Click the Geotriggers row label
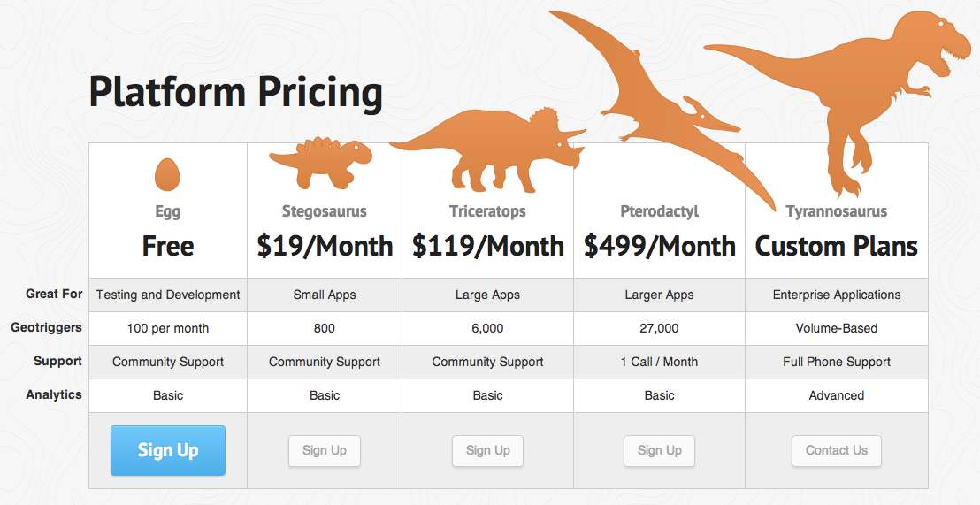Image resolution: width=980 pixels, height=505 pixels. click(46, 327)
